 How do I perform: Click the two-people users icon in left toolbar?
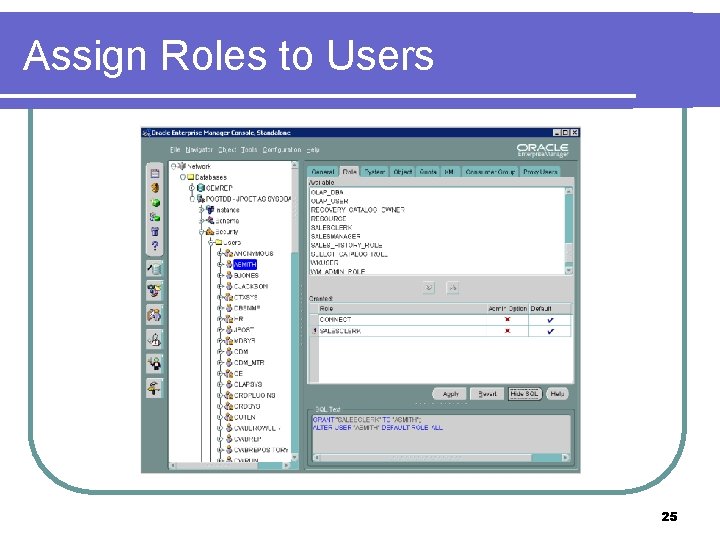(x=154, y=315)
